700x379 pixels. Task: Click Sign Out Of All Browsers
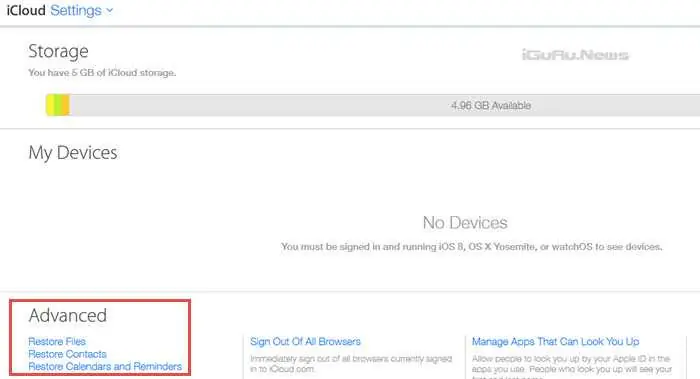[x=305, y=342]
